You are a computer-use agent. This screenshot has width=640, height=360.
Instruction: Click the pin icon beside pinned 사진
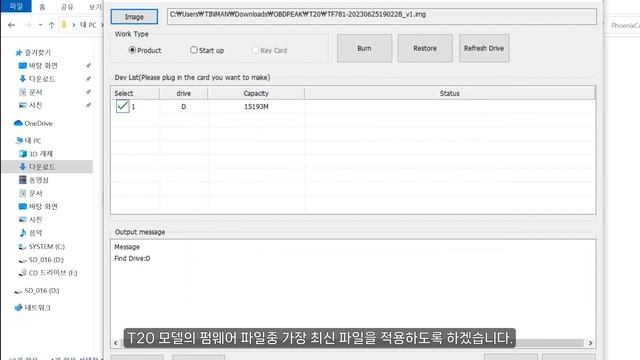[88, 105]
